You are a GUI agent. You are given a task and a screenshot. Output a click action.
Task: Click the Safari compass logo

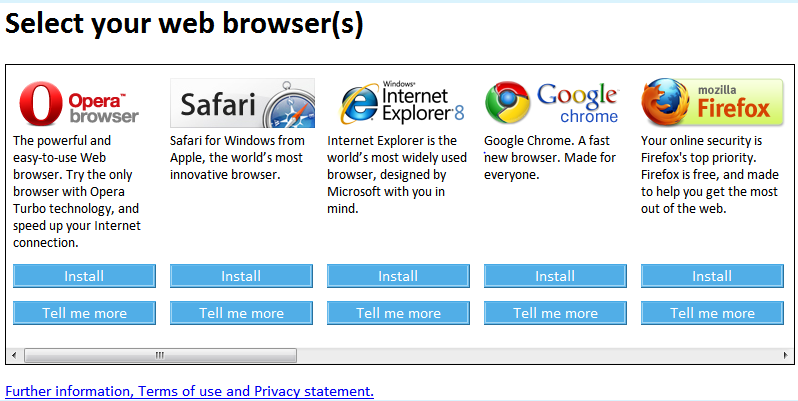(x=242, y=103)
